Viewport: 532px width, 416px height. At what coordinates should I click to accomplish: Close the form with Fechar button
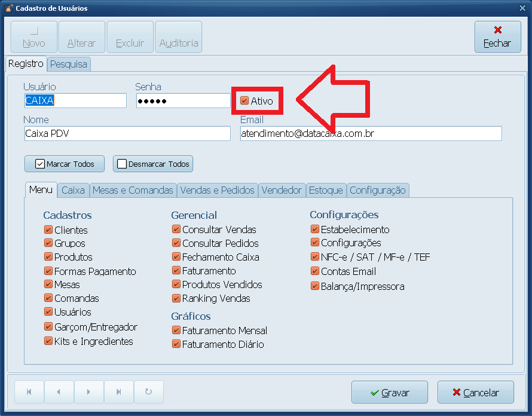point(497,37)
